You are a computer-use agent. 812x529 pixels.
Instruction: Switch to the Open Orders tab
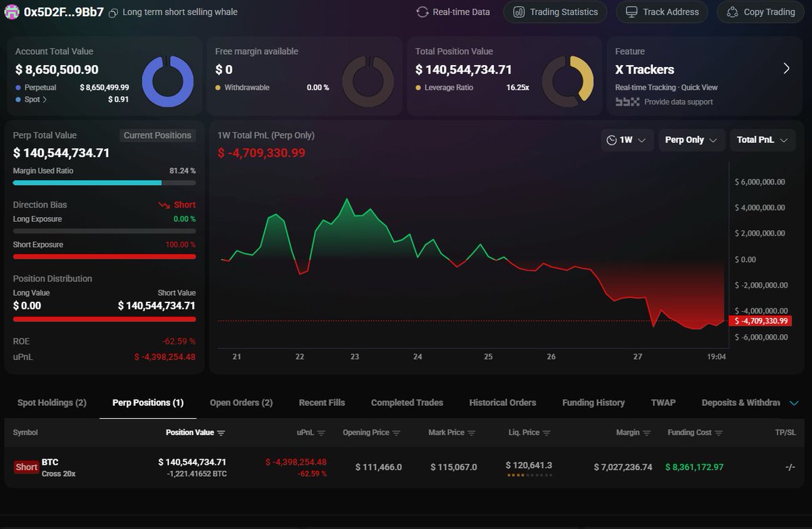tap(241, 402)
